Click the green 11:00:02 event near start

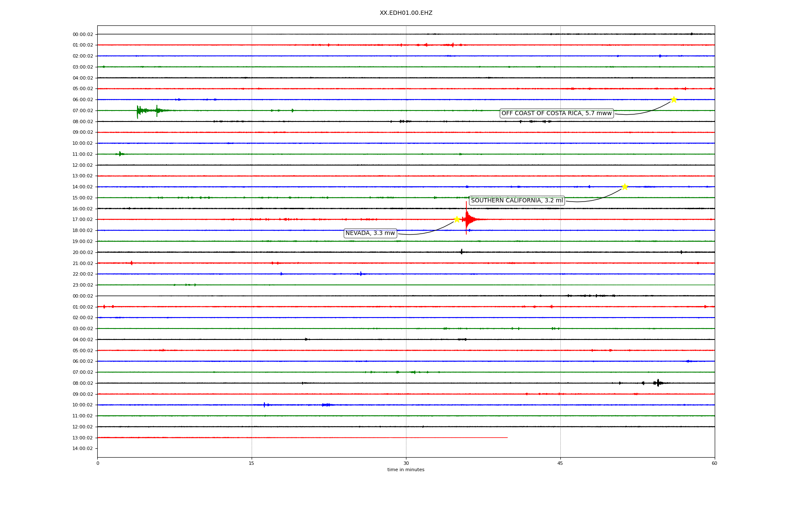[x=120, y=154]
